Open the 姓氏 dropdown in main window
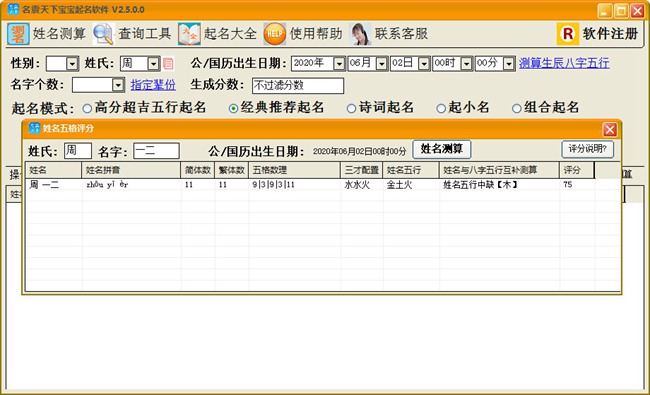 pos(153,64)
